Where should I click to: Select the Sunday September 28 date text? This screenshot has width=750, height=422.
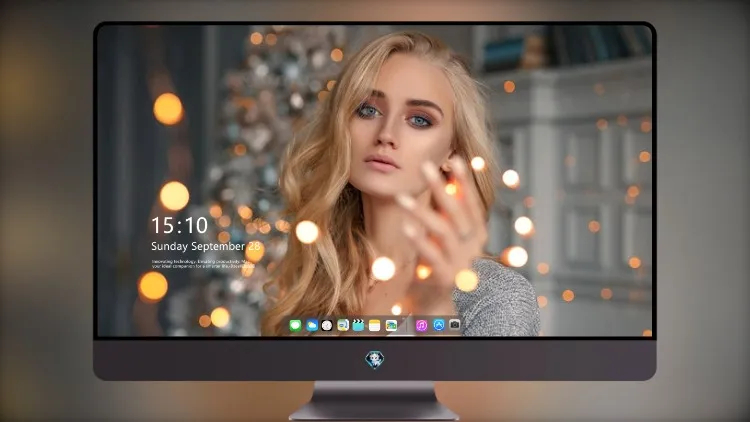206,246
